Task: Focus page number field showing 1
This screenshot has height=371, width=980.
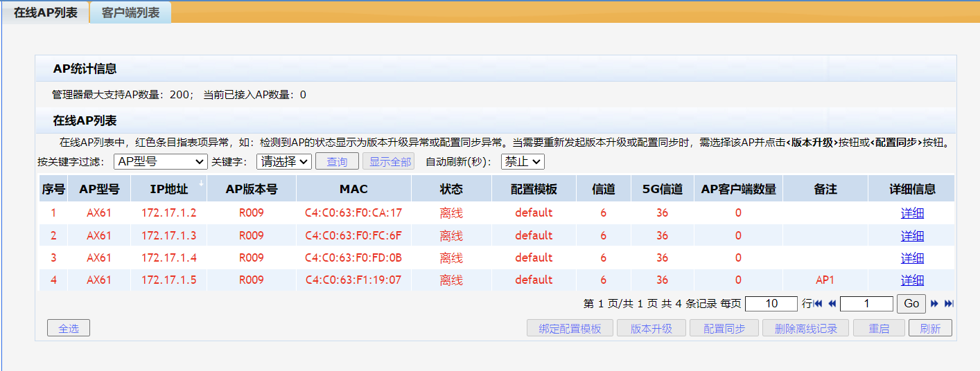Action: click(866, 304)
